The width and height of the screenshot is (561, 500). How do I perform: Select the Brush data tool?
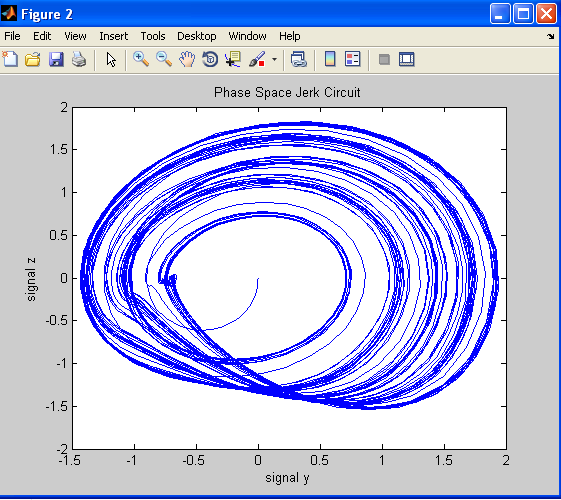[257, 59]
